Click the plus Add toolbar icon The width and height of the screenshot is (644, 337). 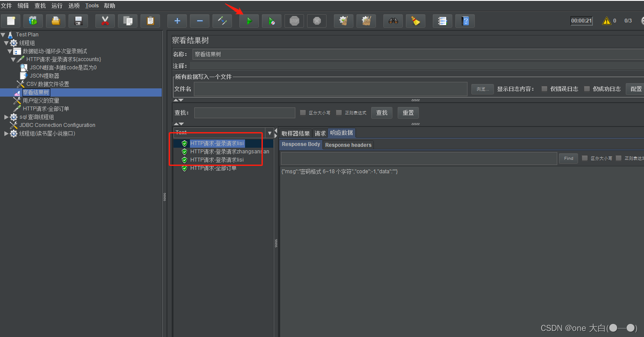(x=177, y=21)
